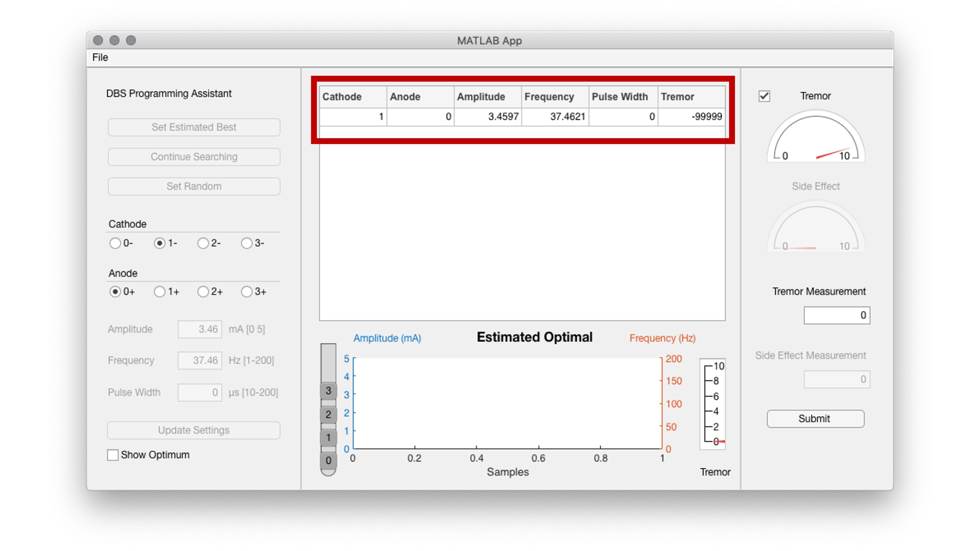Click Continue Searching
This screenshot has width=980, height=551.
(194, 157)
